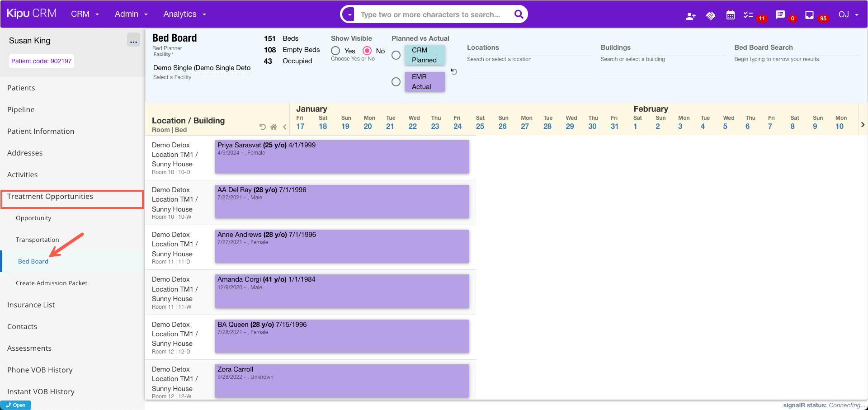Click the reset icon beside Planned vs Actual
868x410 pixels.
pos(454,72)
